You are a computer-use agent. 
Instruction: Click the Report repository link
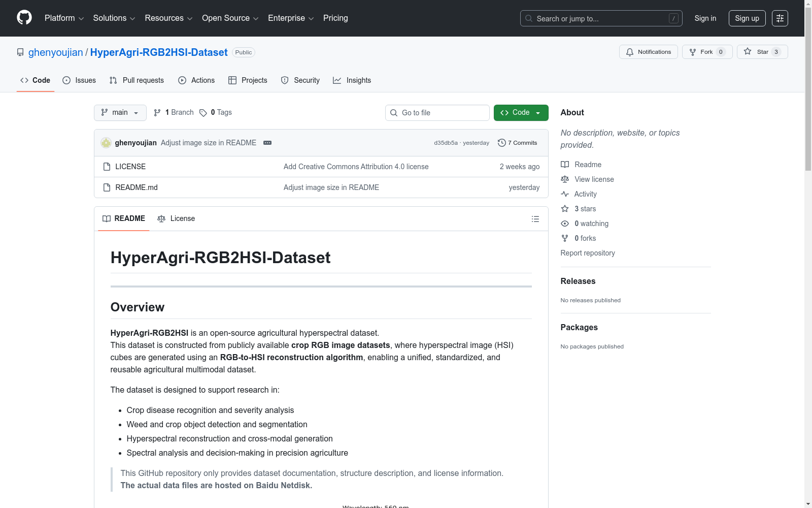pyautogui.click(x=588, y=253)
